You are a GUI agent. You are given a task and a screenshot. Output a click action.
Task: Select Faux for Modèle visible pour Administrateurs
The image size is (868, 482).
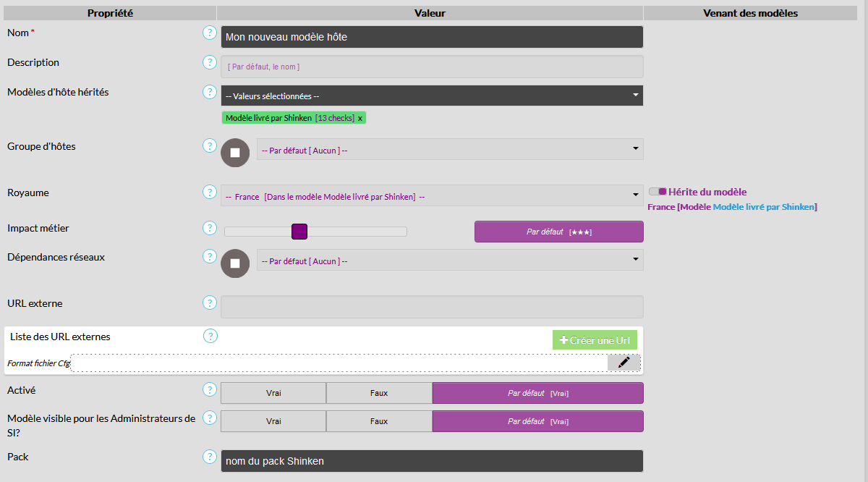[379, 421]
